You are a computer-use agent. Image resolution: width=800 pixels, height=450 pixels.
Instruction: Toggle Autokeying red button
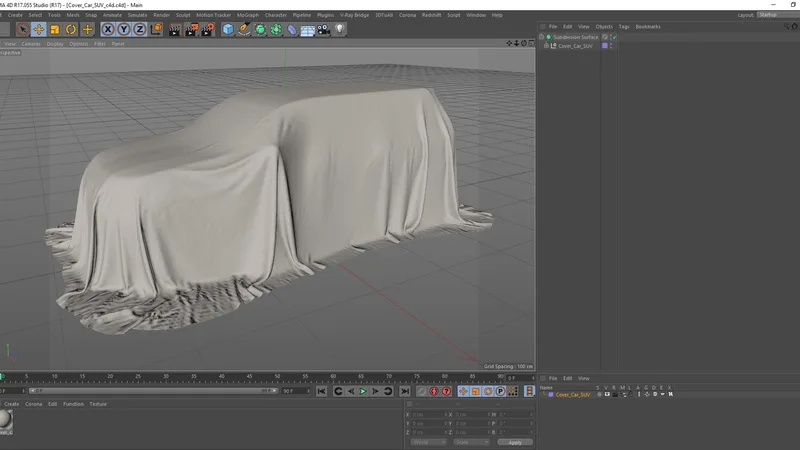(434, 391)
